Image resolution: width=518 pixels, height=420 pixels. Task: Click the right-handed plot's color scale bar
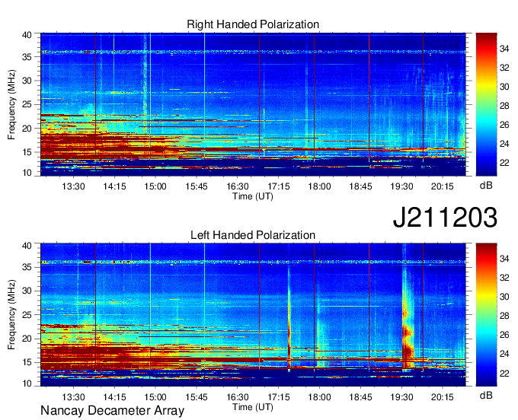click(486, 104)
